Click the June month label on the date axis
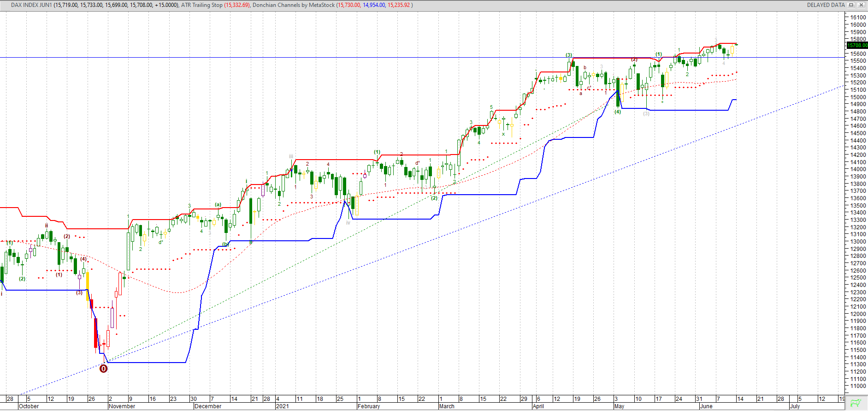 [706, 406]
